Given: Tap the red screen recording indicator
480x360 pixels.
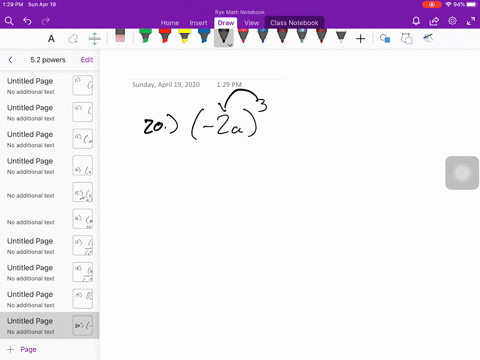Looking at the screenshot, I should tap(432, 5).
